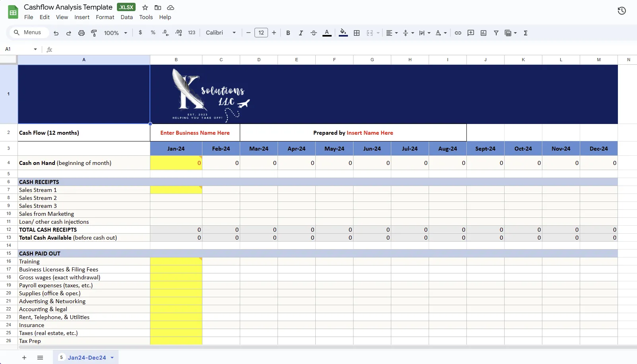The width and height of the screenshot is (637, 364).
Task: Decrease decimal places
Action: pyautogui.click(x=165, y=33)
